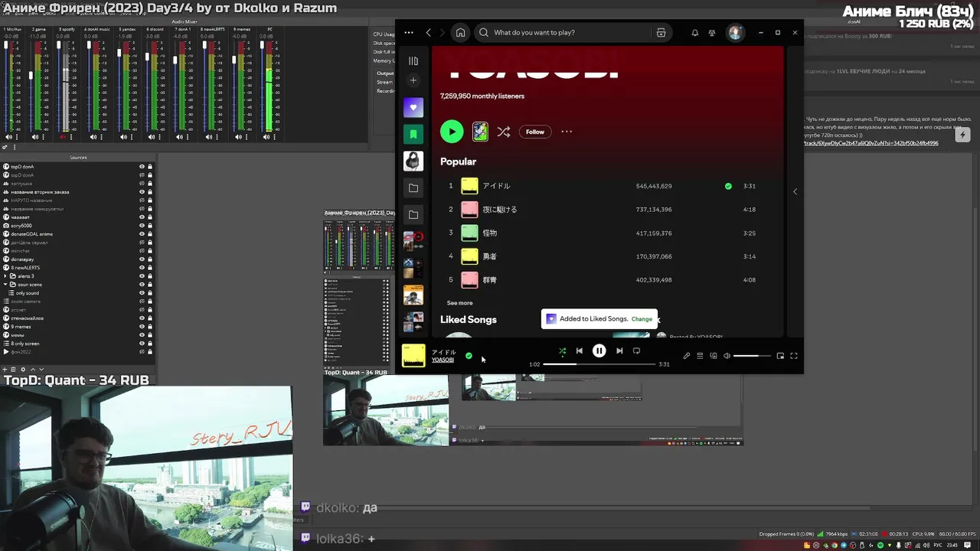Seek on the song progress bar
Image resolution: width=980 pixels, height=551 pixels.
[599, 364]
